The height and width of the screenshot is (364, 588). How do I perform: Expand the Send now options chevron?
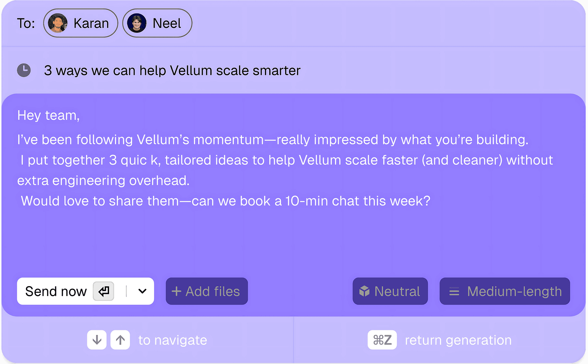tap(142, 291)
